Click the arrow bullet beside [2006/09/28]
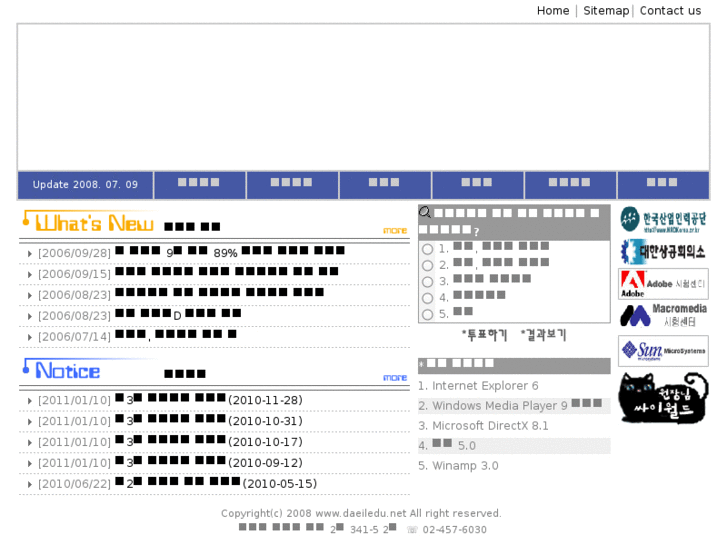 [30, 254]
